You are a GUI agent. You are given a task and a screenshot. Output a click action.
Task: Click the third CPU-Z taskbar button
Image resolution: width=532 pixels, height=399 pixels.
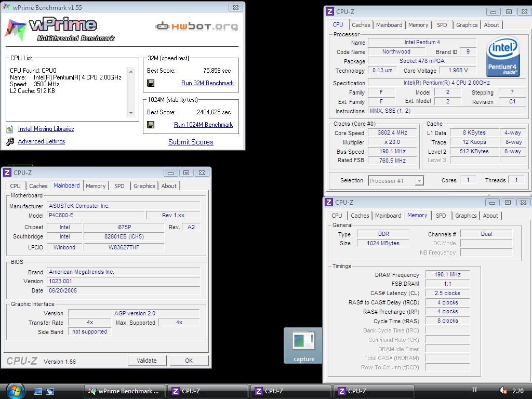[x=373, y=391]
